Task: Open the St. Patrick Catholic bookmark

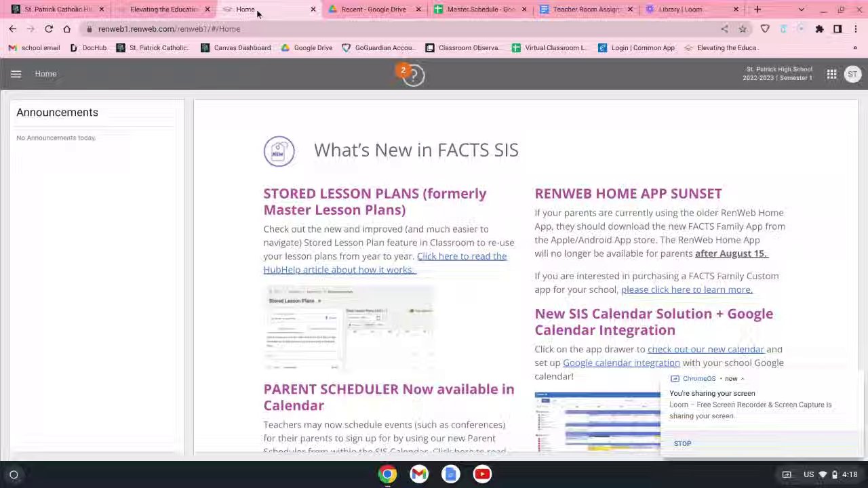Action: [x=153, y=48]
